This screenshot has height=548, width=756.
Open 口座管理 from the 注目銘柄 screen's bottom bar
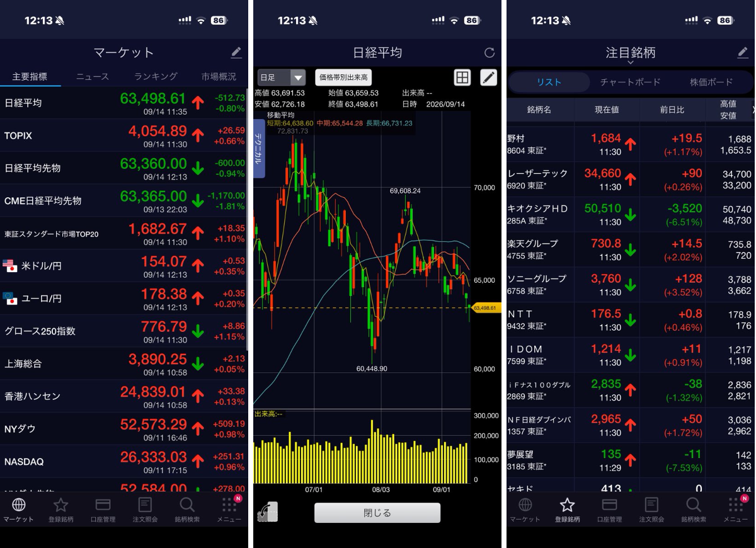(609, 510)
